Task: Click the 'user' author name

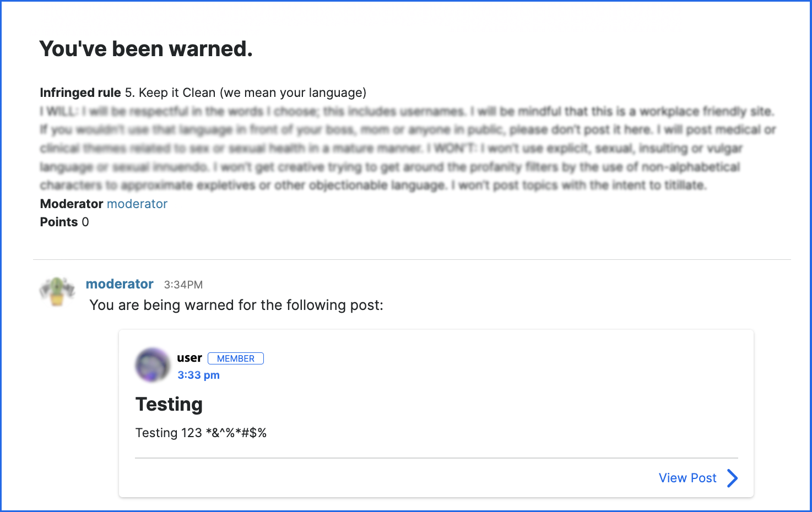Action: (190, 358)
